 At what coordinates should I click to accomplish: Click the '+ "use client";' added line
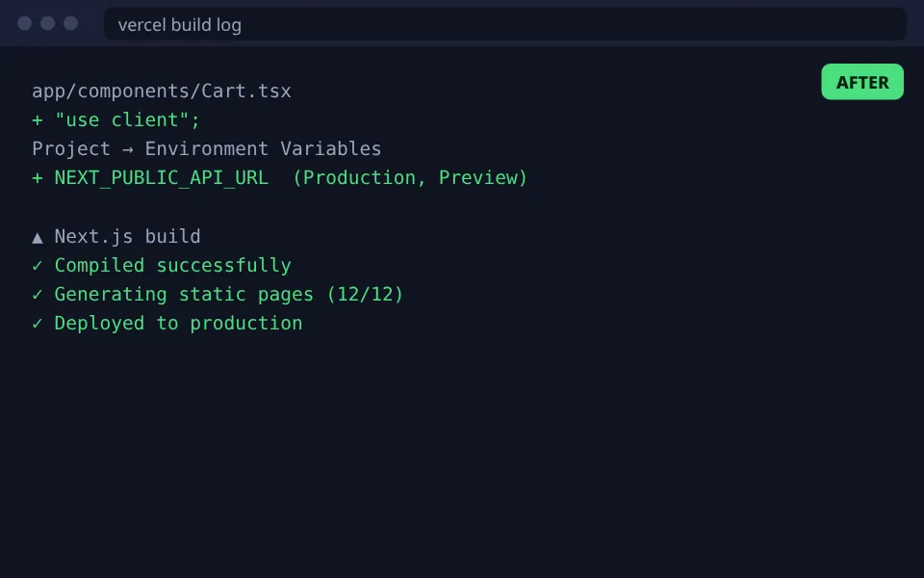click(x=116, y=119)
